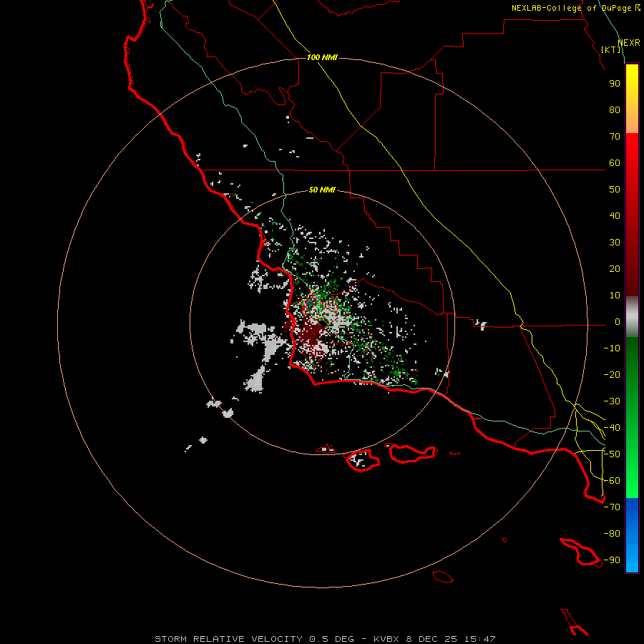Click the "NEXR" label above the color scale
The height and width of the screenshot is (644, 644).
click(x=629, y=43)
